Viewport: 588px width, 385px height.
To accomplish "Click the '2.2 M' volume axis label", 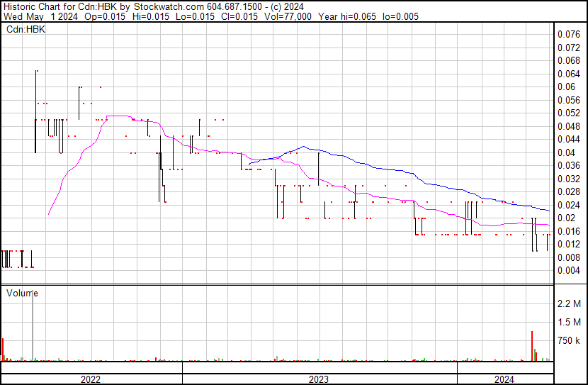I will (569, 303).
